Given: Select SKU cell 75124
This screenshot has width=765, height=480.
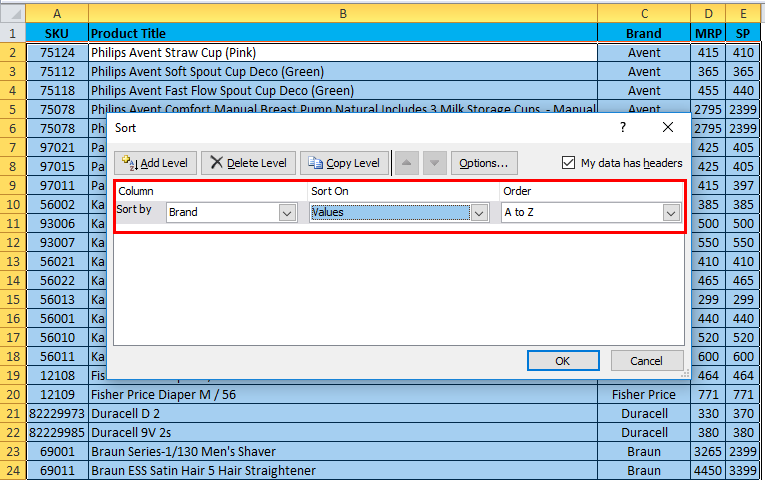Looking at the screenshot, I should pyautogui.click(x=57, y=53).
